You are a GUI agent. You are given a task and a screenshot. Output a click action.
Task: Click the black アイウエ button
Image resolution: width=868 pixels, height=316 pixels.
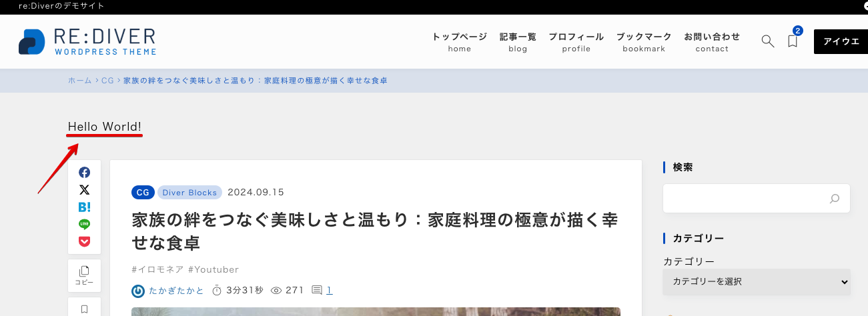click(x=841, y=41)
